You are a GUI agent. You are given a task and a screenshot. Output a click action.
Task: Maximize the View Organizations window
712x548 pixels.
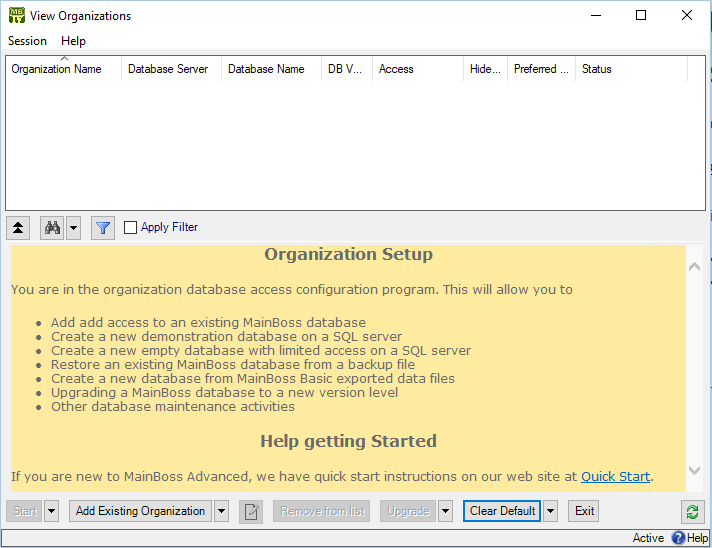pyautogui.click(x=641, y=15)
